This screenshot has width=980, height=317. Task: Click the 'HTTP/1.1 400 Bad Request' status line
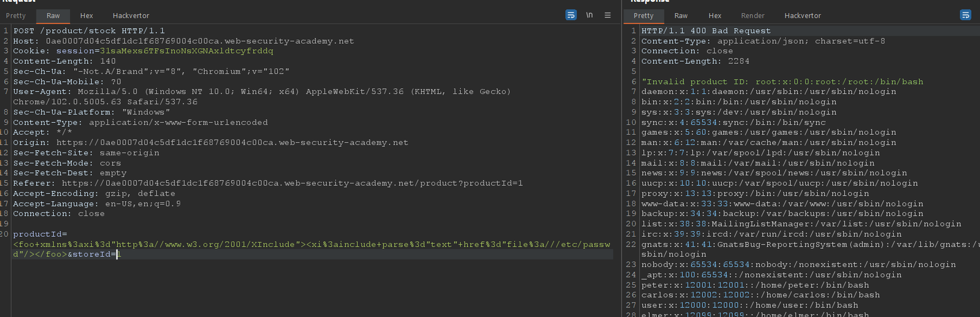[x=706, y=31]
